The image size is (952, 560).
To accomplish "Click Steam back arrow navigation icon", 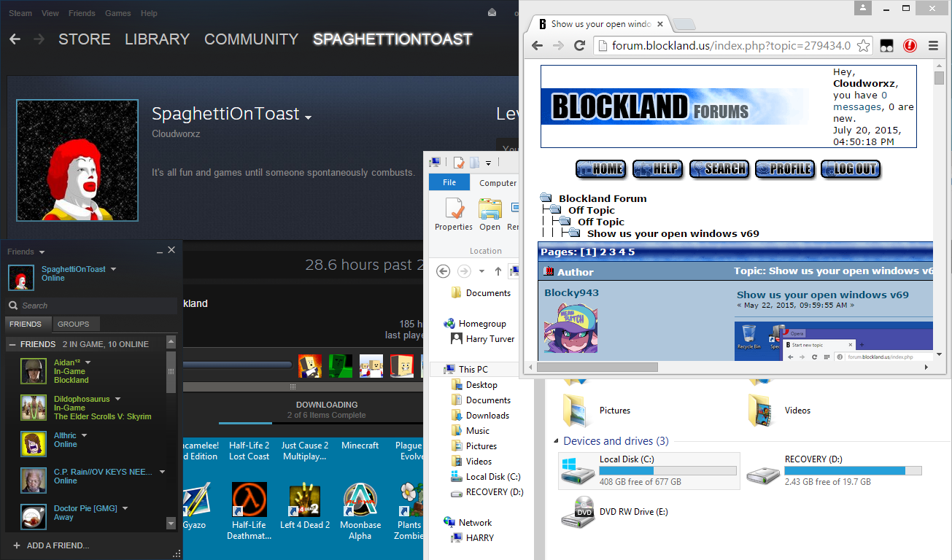I will [15, 39].
